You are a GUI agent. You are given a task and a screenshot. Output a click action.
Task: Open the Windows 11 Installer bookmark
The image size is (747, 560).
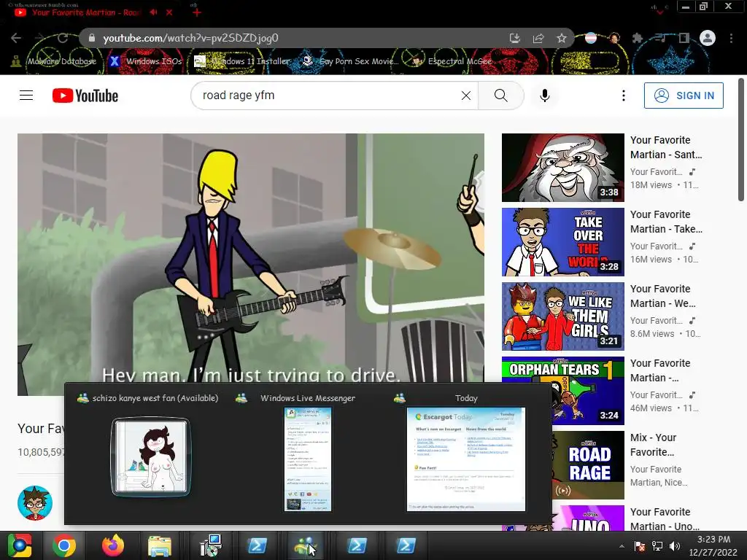pyautogui.click(x=242, y=61)
